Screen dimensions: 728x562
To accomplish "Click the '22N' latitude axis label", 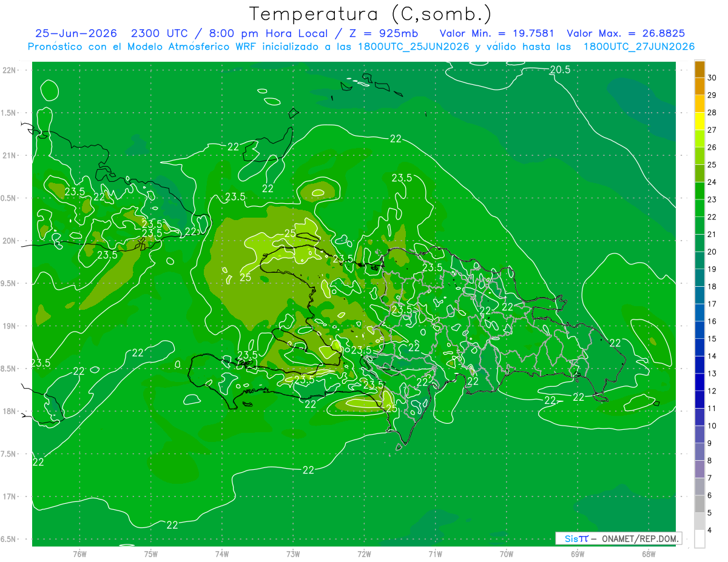I will pyautogui.click(x=10, y=70).
